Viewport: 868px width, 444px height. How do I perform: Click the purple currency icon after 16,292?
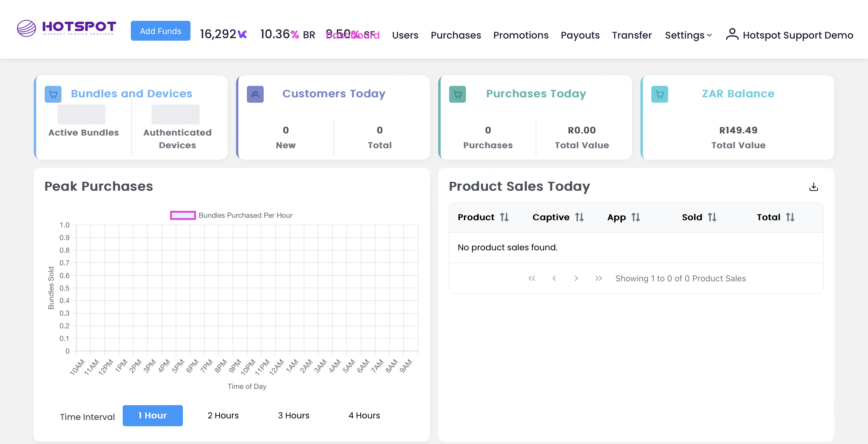point(242,34)
